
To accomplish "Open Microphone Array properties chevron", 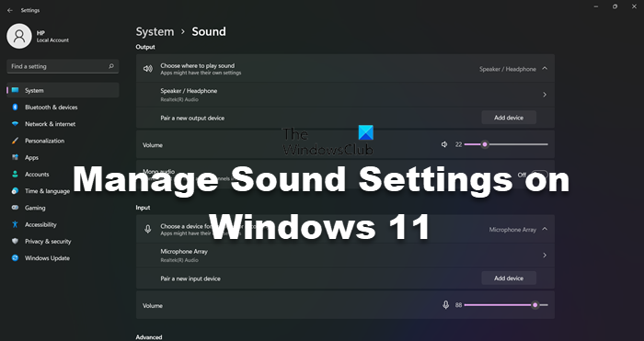I will pyautogui.click(x=545, y=256).
